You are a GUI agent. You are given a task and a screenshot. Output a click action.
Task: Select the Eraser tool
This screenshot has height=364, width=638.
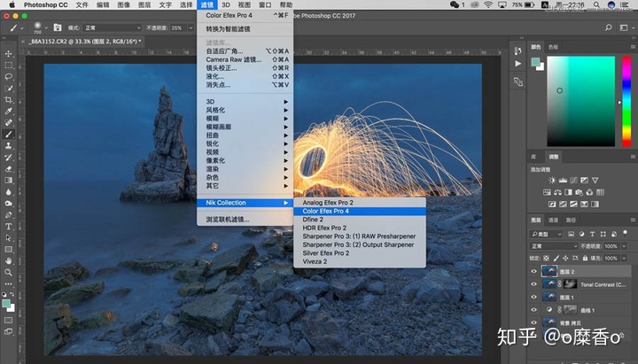(8, 169)
